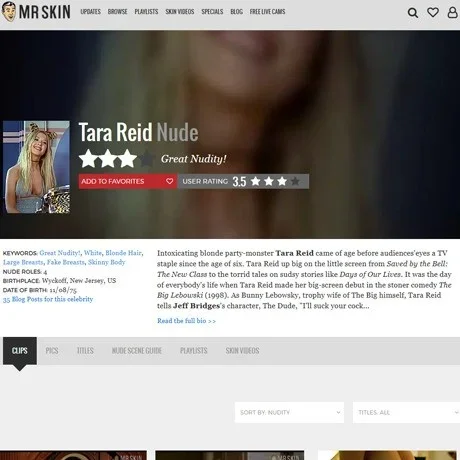The width and height of the screenshot is (460, 460).
Task: Switch to the Skin Videos tab
Action: [x=242, y=351]
